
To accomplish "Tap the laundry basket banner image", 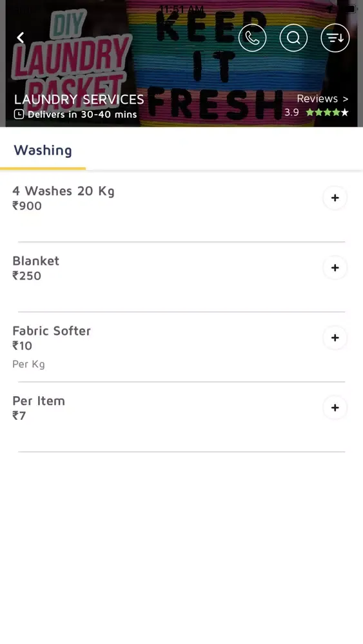I will (x=181, y=63).
